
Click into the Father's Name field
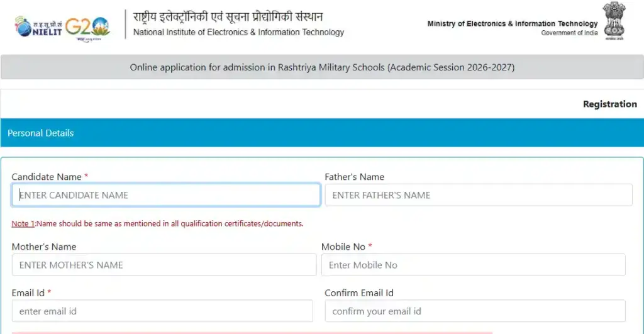[479, 195]
